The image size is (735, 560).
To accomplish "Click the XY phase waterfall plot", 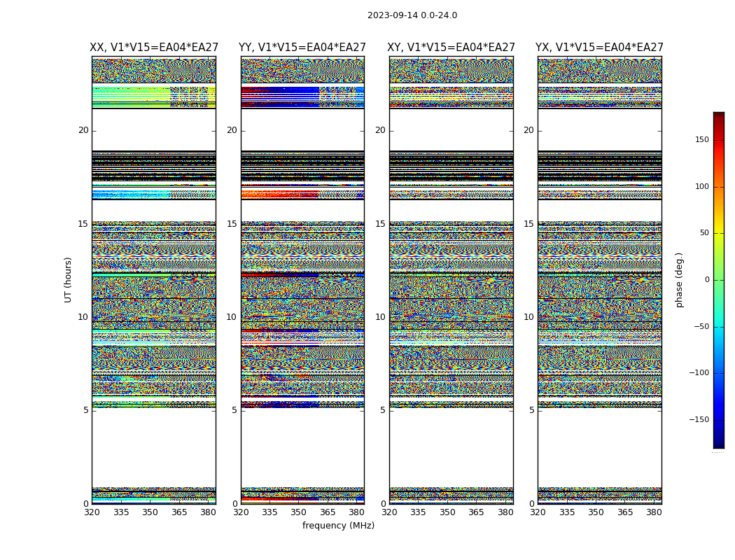I will [451, 280].
